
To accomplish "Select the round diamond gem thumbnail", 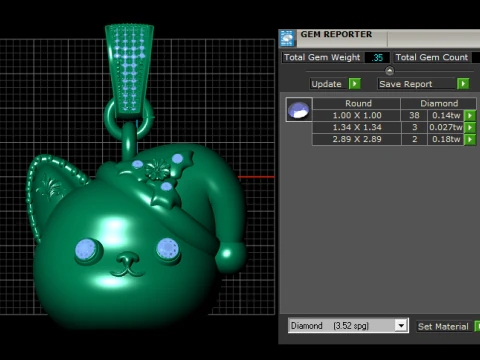I will coord(299,110).
